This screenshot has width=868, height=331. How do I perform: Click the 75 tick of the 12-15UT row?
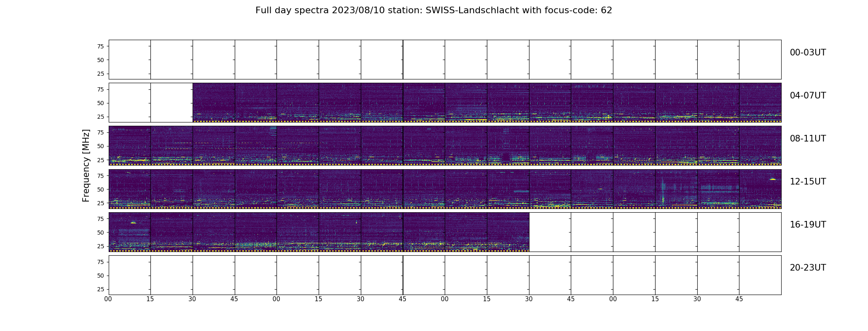[x=100, y=176]
